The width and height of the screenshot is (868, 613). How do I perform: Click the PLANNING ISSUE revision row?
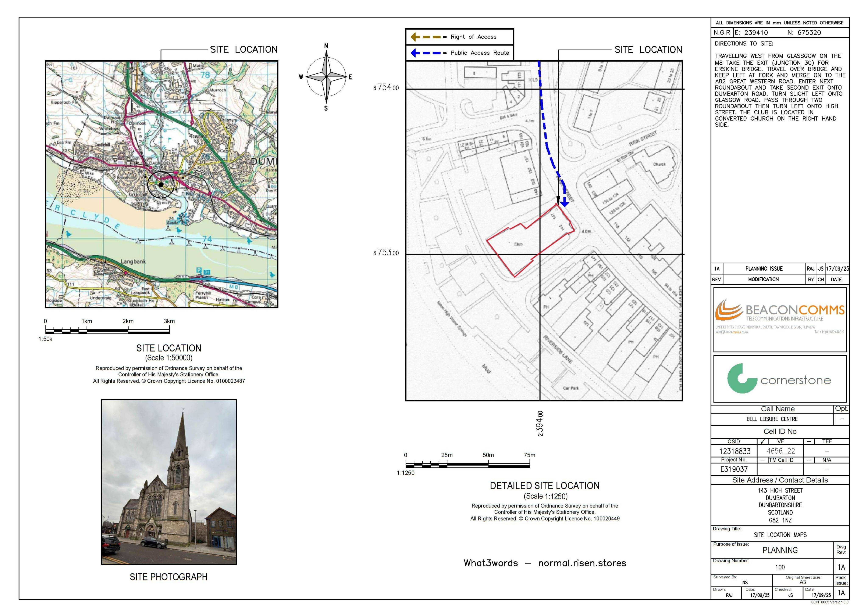tap(780, 268)
